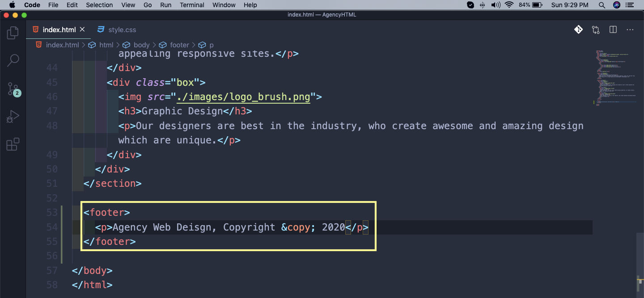Open the editor More Actions menu
The image size is (644, 298).
tap(630, 30)
